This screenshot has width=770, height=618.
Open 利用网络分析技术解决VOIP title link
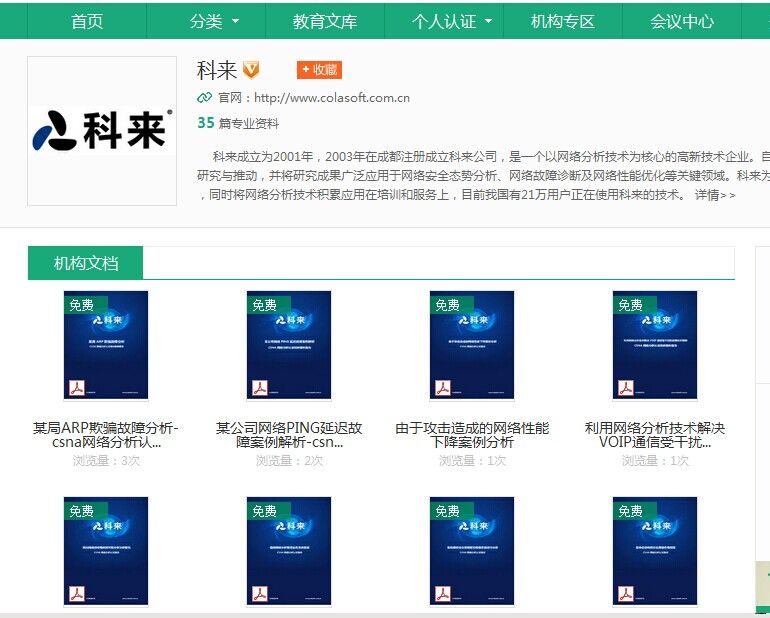click(655, 435)
